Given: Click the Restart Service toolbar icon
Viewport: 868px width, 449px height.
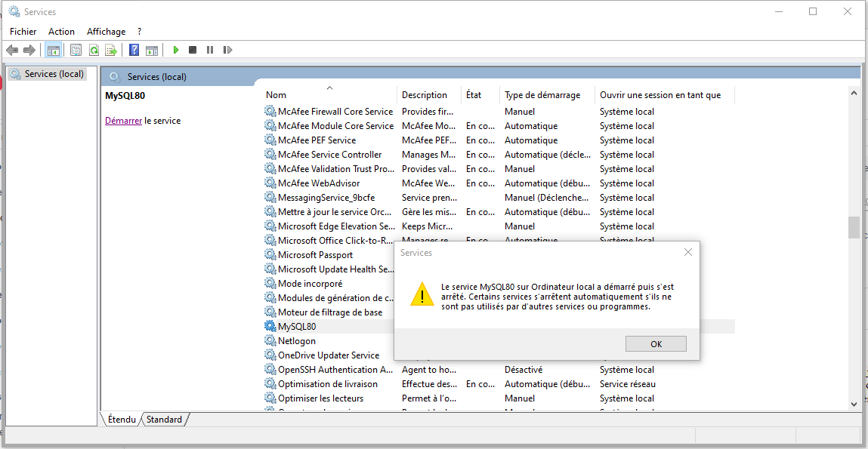Looking at the screenshot, I should point(227,50).
